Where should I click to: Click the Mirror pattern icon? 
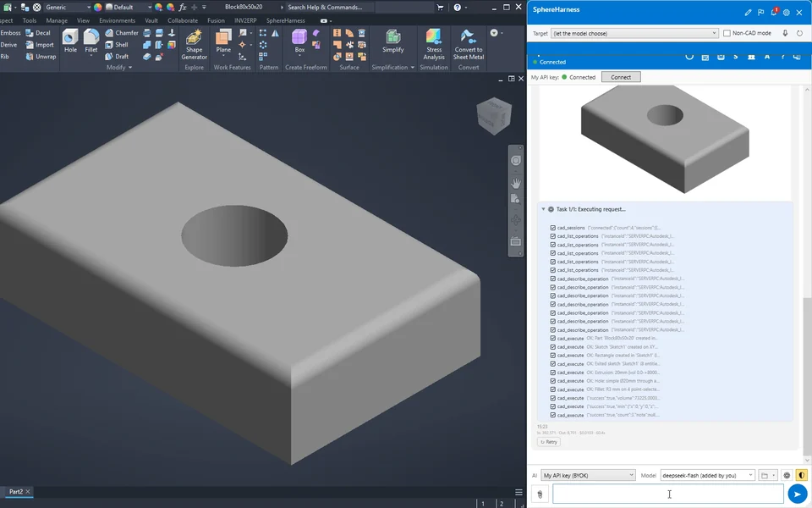[275, 33]
